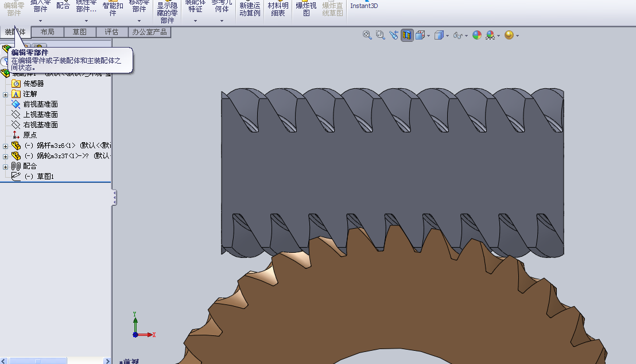636x364 pixels.
Task: Click Insert Components (插入零部件) tool
Action: pos(40,6)
